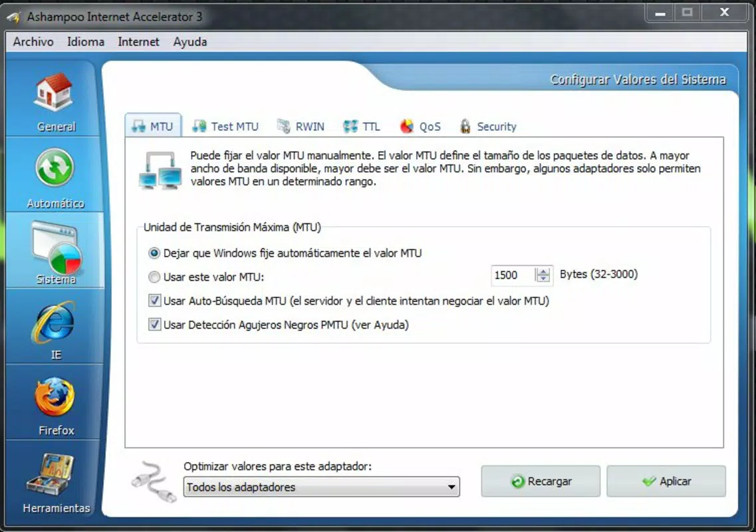Click the Recargar button
The height and width of the screenshot is (532, 756).
[x=541, y=481]
